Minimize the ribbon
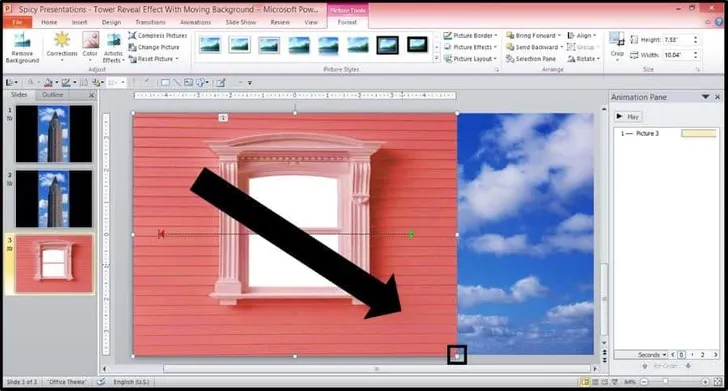The height and width of the screenshot is (391, 728). pyautogui.click(x=708, y=22)
